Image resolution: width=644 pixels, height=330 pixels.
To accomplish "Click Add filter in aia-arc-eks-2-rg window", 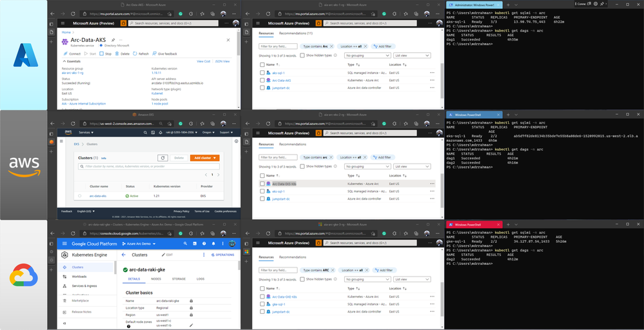I will (x=382, y=157).
